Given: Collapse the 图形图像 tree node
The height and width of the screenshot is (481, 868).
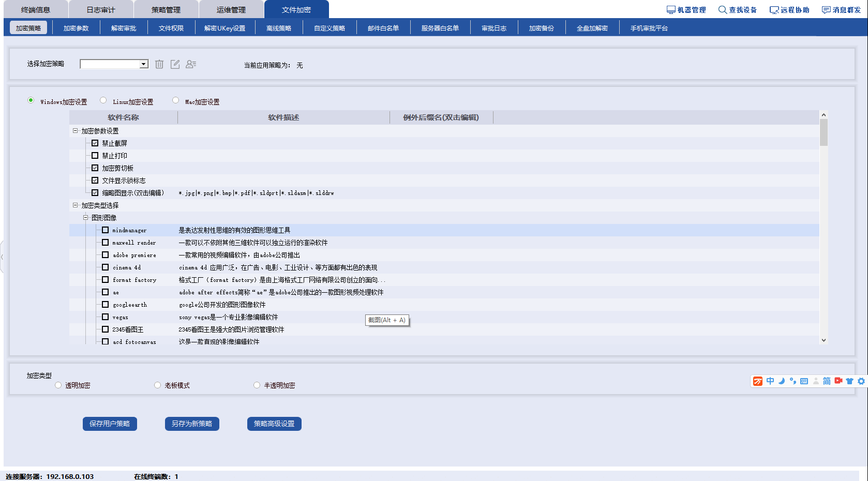Looking at the screenshot, I should tap(85, 218).
